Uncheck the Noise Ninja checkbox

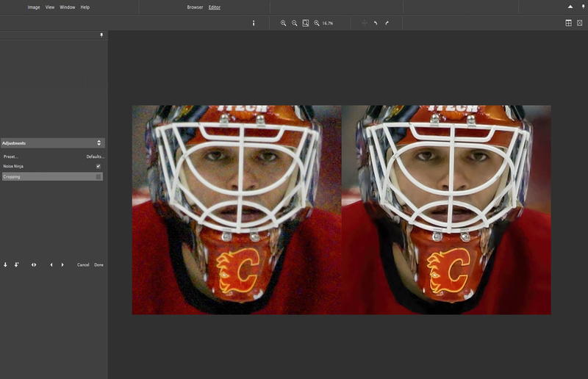point(98,166)
